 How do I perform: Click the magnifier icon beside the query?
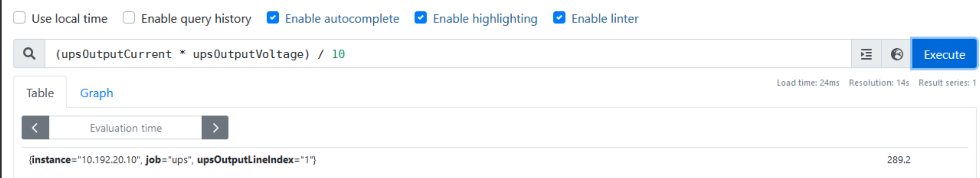click(29, 54)
